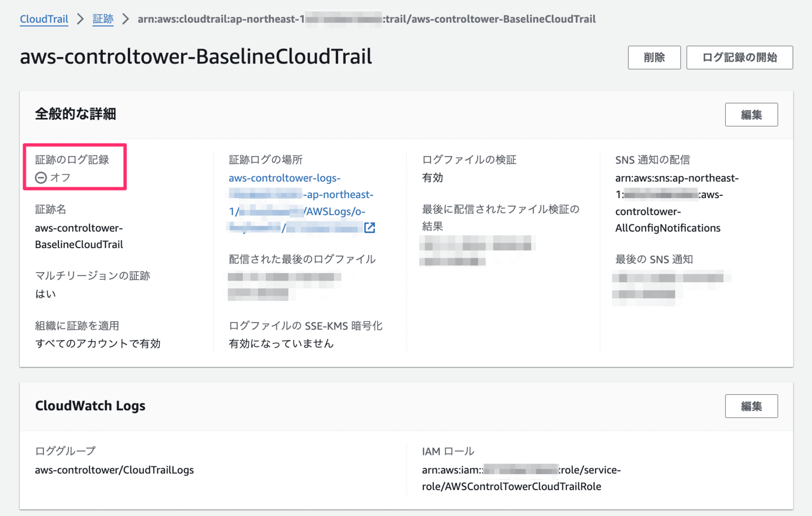Image resolution: width=812 pixels, height=516 pixels.
Task: Click the ログファイルの検証 label
Action: coord(469,160)
